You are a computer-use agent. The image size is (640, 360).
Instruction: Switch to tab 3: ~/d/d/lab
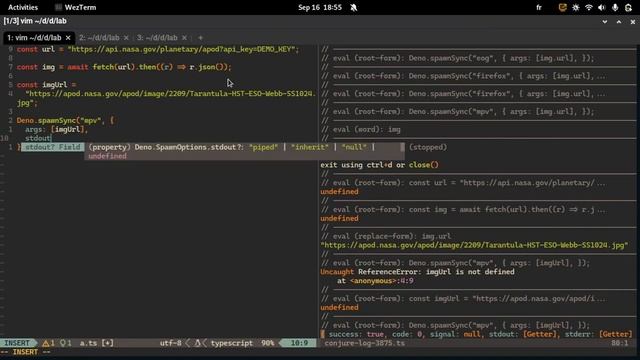(x=157, y=38)
